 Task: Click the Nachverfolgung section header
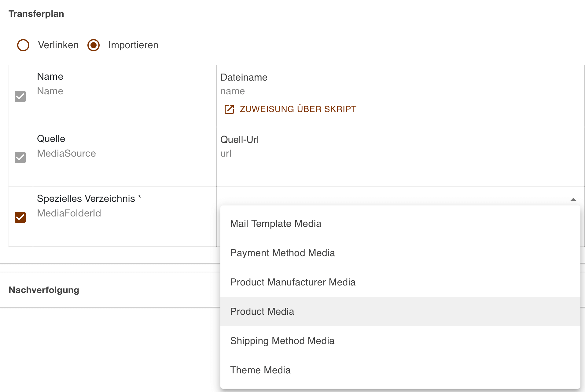tap(44, 290)
